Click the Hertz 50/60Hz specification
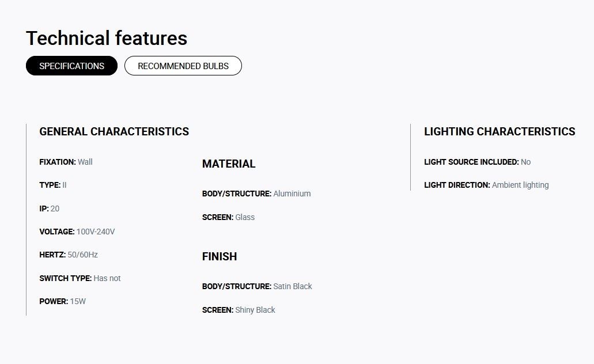The image size is (594, 364). (x=69, y=255)
